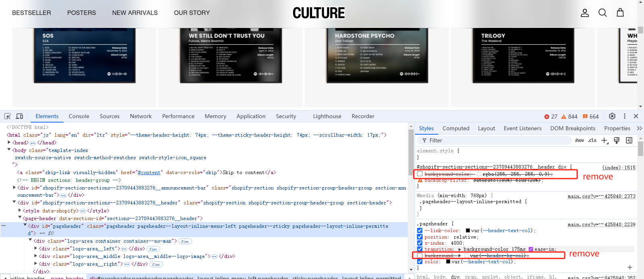Open the Layout styles tab

[x=487, y=128]
